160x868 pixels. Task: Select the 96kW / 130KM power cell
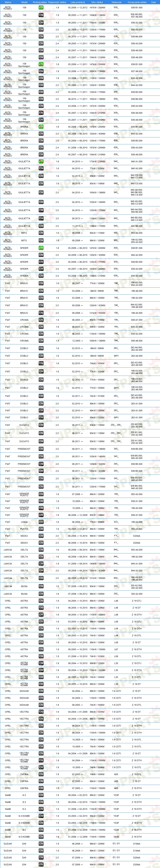point(97,508)
